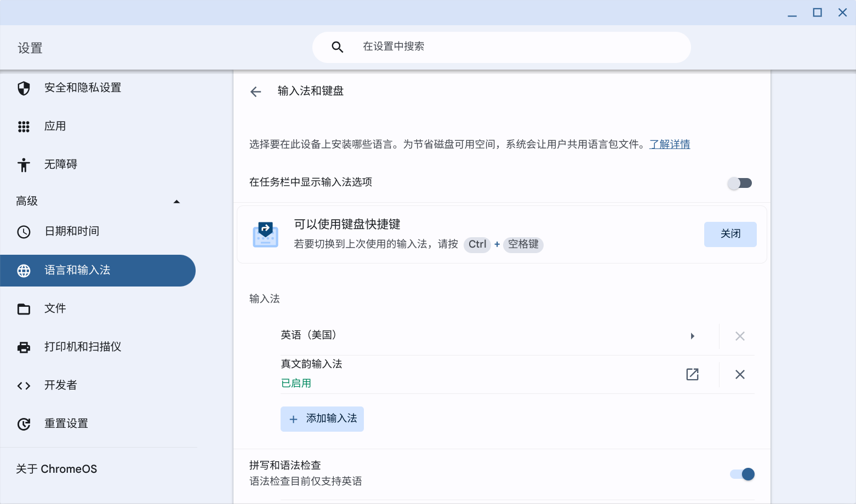Click the printer icon for 打印机和扫描仪

[24, 347]
